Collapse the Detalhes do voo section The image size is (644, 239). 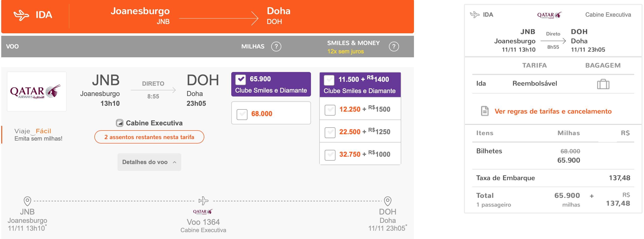(149, 162)
